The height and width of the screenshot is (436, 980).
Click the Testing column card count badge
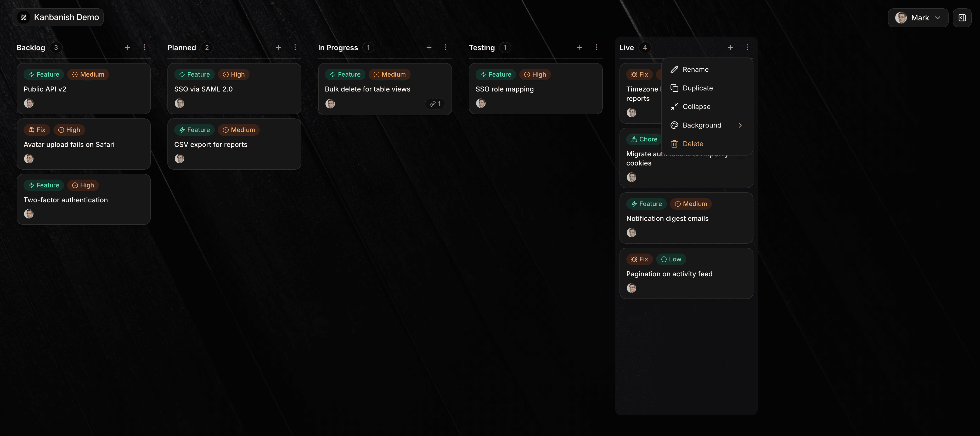(x=505, y=48)
